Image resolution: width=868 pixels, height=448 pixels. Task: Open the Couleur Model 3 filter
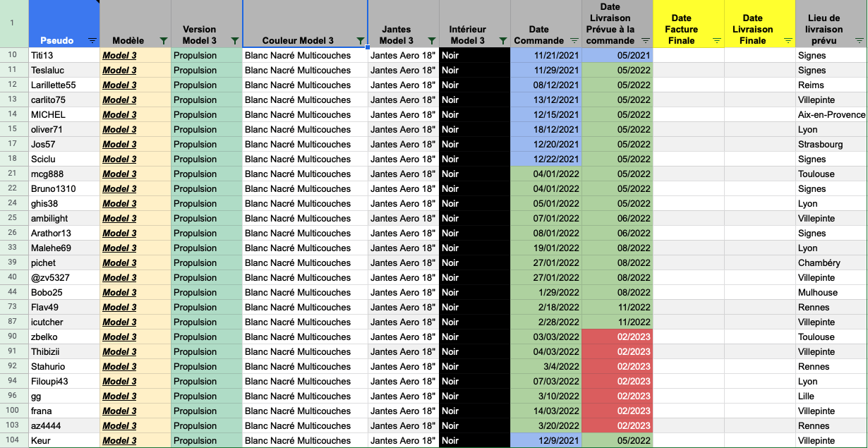click(x=361, y=41)
